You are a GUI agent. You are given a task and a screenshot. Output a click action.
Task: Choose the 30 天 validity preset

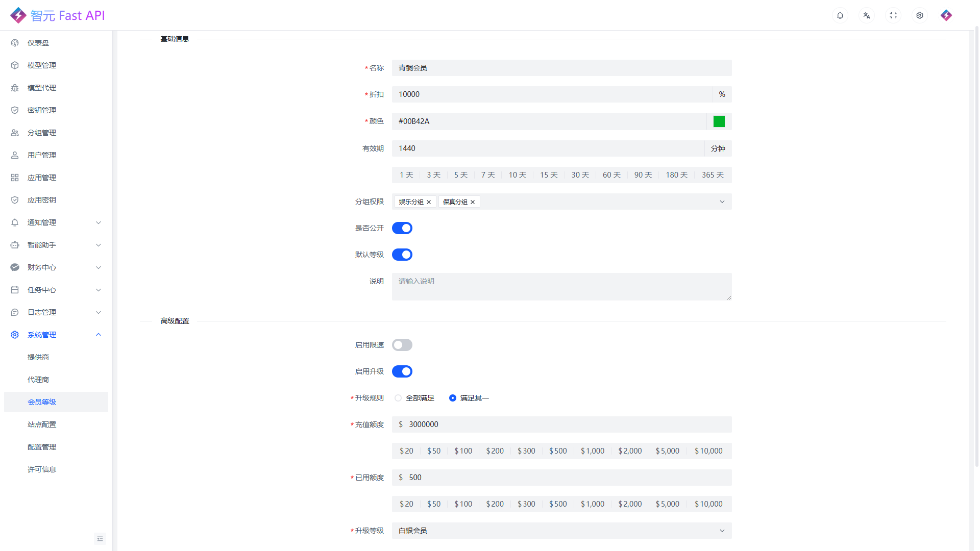[580, 175]
